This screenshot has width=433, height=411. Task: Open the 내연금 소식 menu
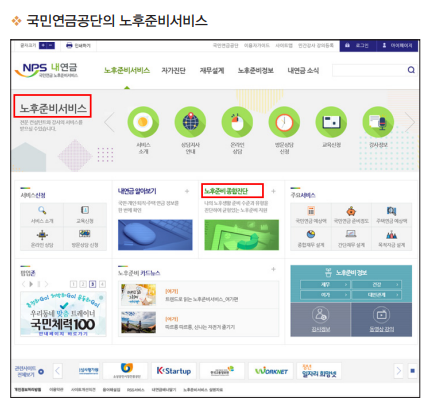click(303, 70)
